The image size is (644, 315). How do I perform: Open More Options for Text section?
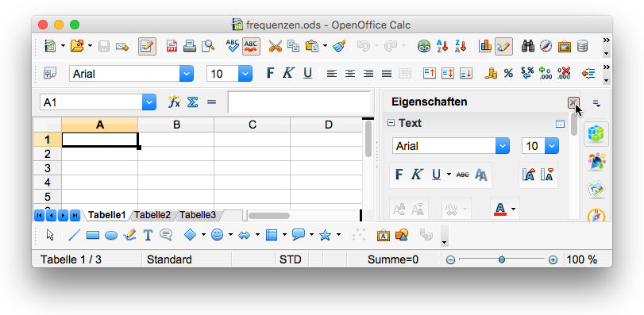tap(560, 124)
